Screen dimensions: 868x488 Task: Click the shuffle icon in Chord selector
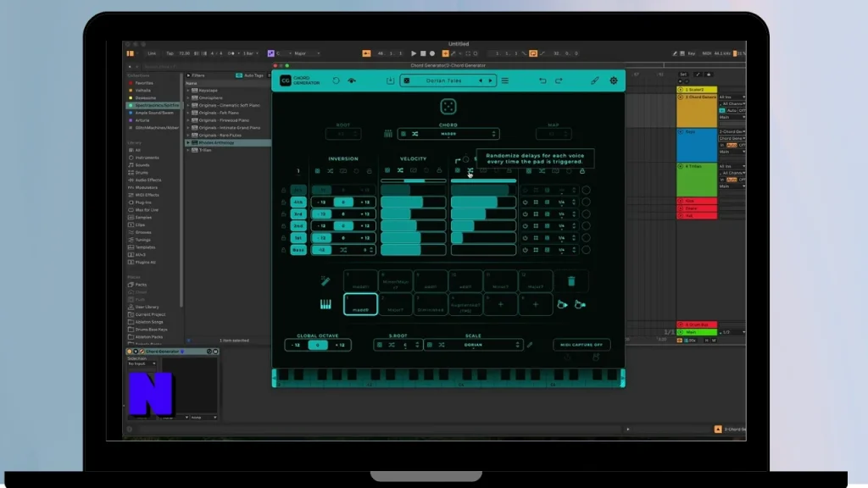[415, 134]
